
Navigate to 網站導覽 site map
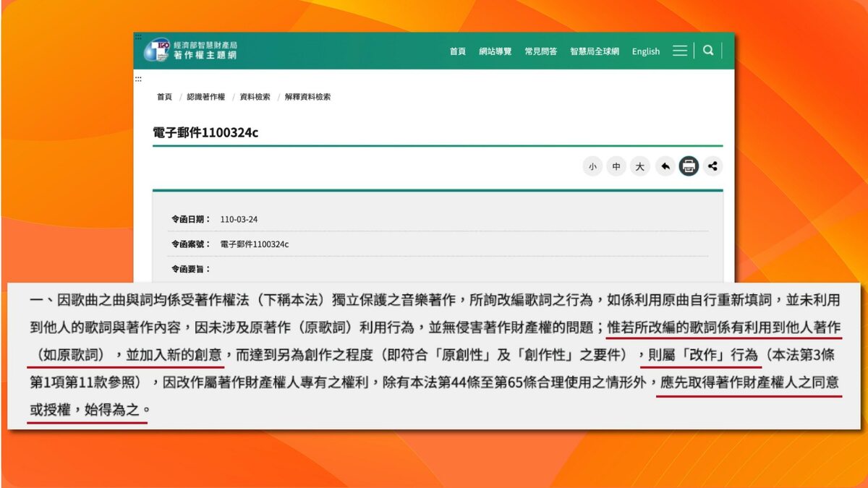coord(497,51)
